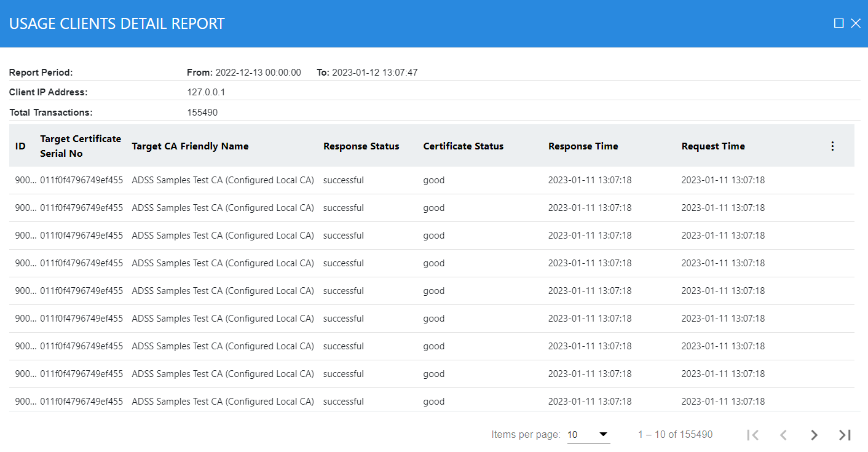Viewport: 868px width, 452px height.
Task: Click the three-dot column options icon
Action: click(832, 146)
